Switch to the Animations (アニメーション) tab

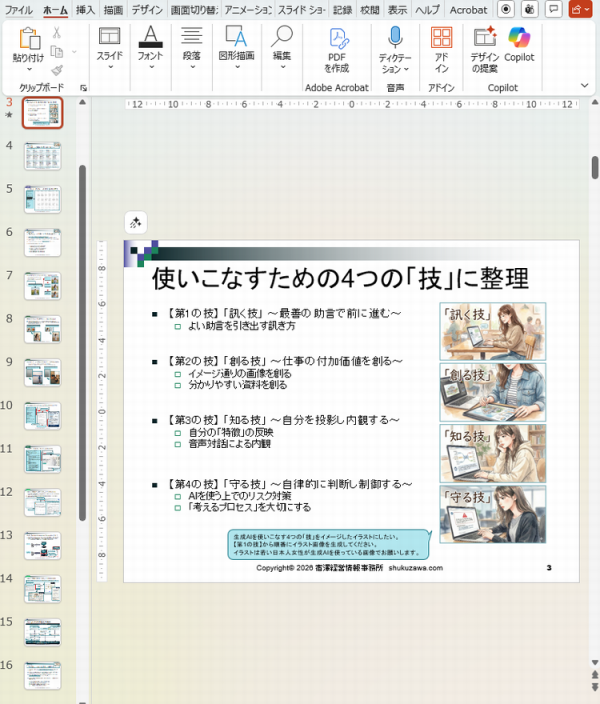247,9
